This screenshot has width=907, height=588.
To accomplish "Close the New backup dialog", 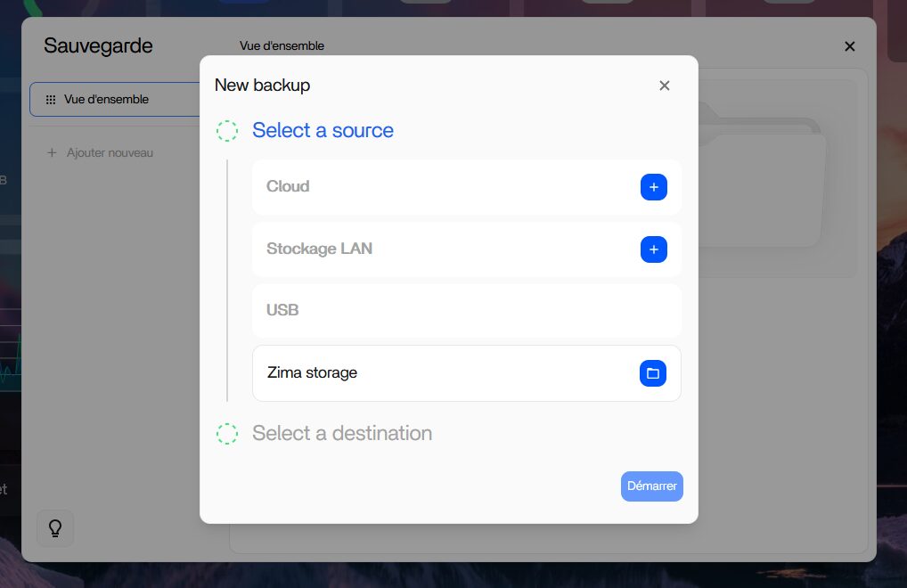I will pyautogui.click(x=664, y=86).
